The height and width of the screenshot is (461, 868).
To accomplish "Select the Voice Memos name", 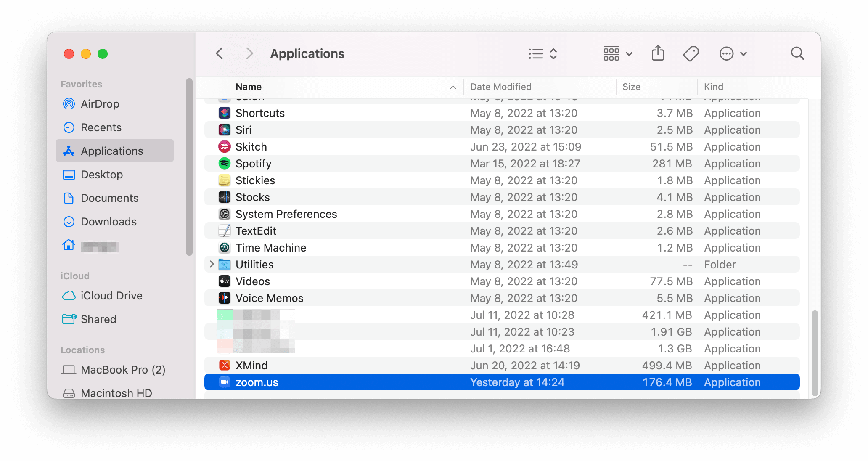I will tap(269, 298).
